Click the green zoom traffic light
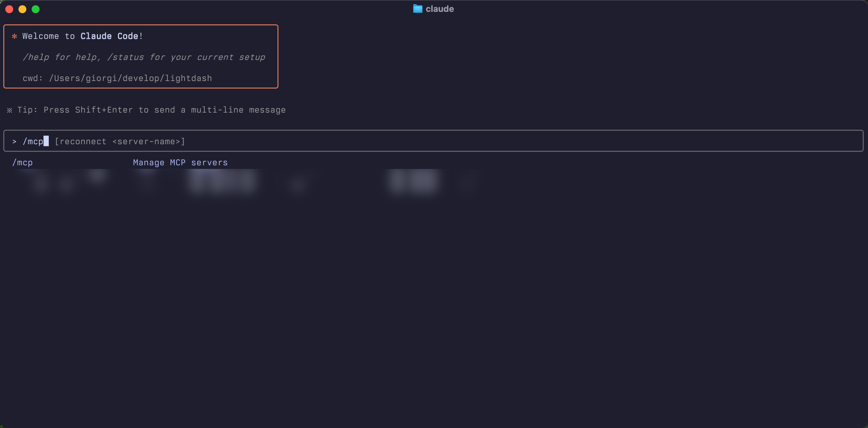The image size is (868, 428). 35,9
